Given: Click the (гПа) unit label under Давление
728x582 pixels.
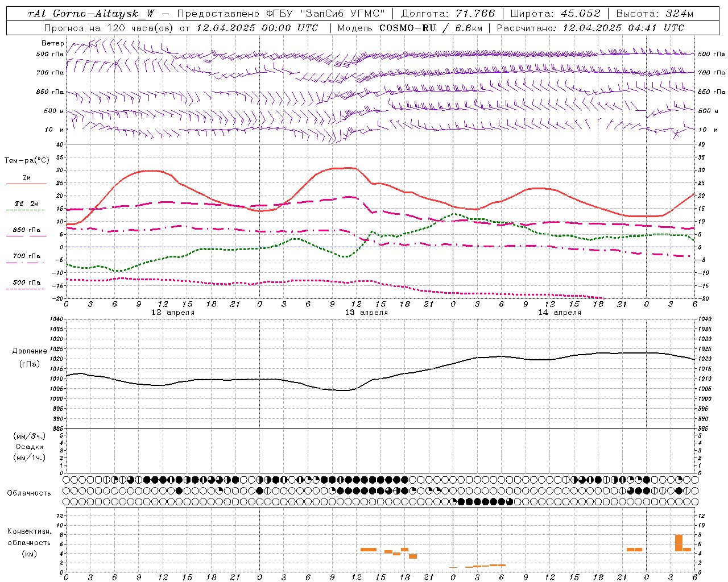Looking at the screenshot, I should [30, 364].
